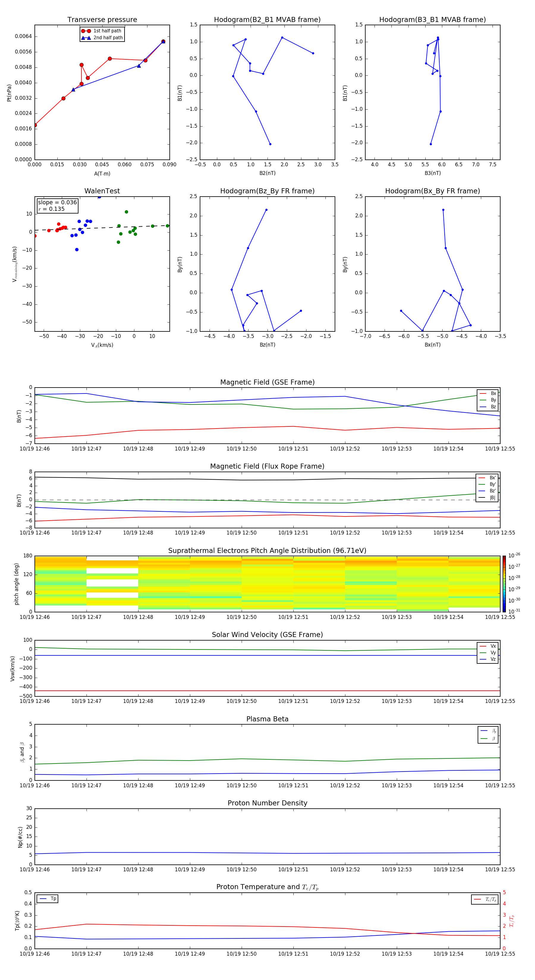Click the "Hodogram(B2_B1 MVAB frame)" title
Screen dimensions: 535x980
[x=267, y=20]
